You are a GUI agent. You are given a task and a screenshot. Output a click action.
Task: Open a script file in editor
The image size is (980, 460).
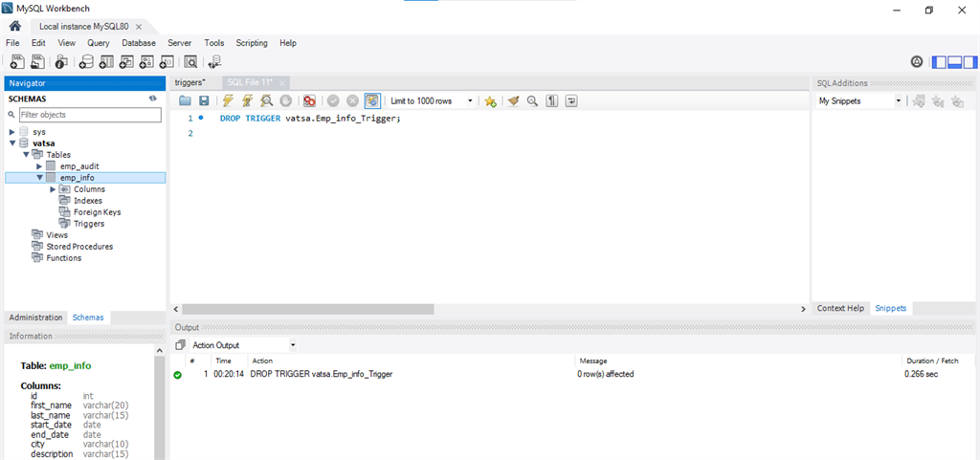(185, 100)
